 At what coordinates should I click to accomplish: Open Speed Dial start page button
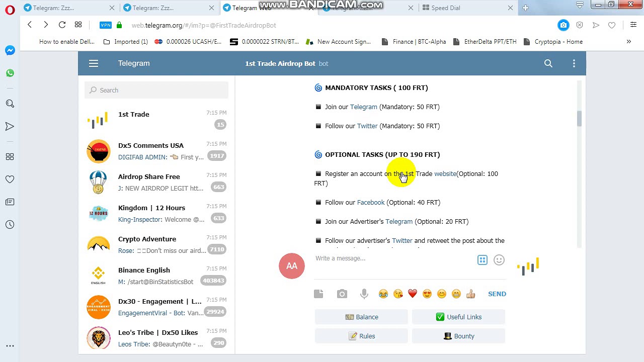pyautogui.click(x=78, y=25)
